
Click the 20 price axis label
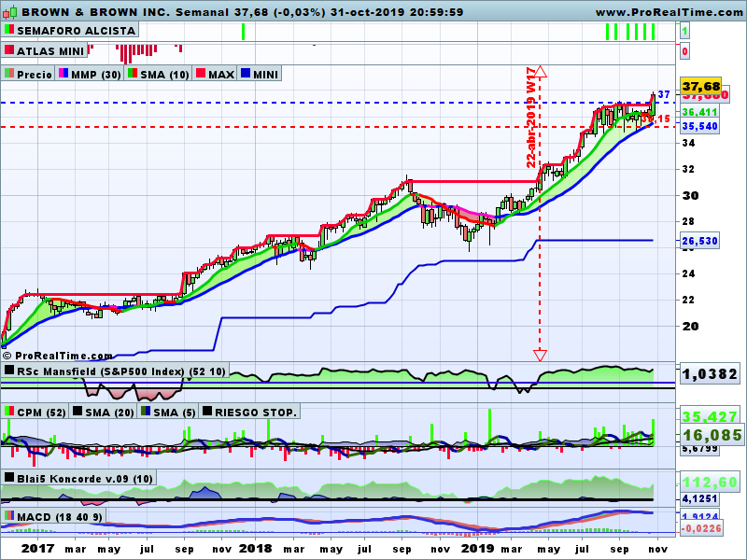pyautogui.click(x=691, y=326)
